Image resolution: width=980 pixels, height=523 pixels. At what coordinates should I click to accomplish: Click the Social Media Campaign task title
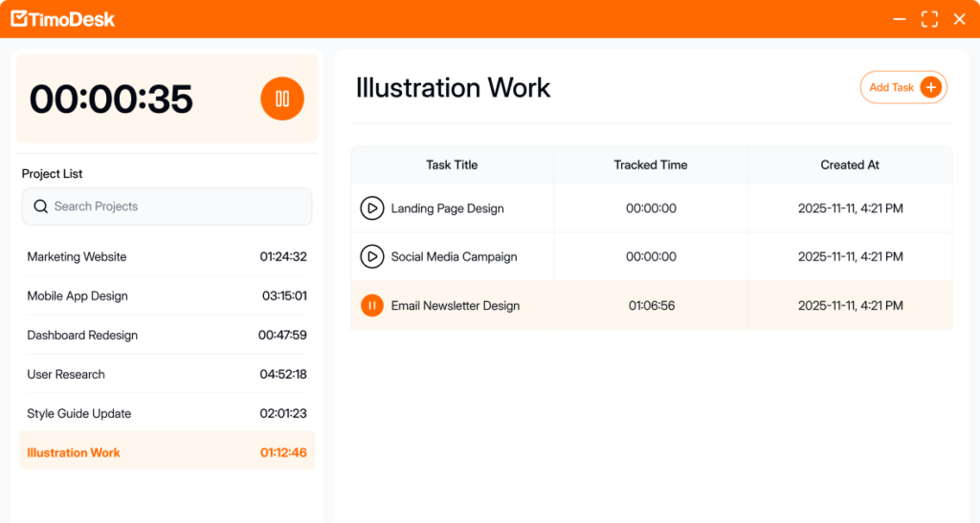tap(455, 256)
